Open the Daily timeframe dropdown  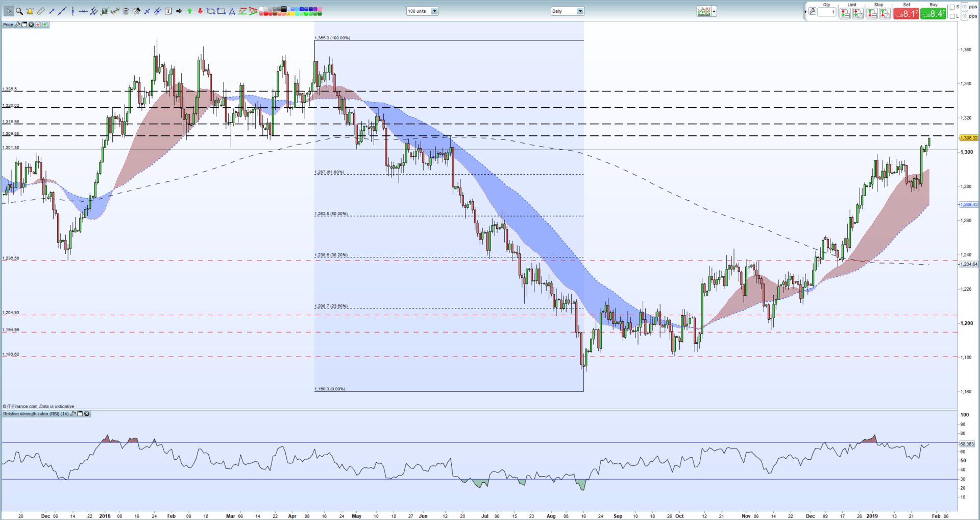coord(580,11)
